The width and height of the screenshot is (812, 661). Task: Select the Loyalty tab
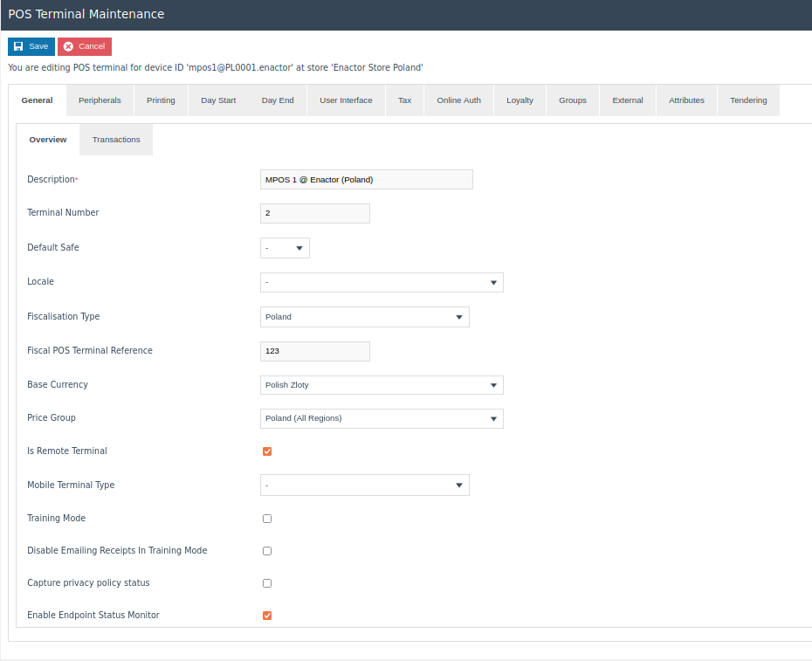click(x=520, y=100)
